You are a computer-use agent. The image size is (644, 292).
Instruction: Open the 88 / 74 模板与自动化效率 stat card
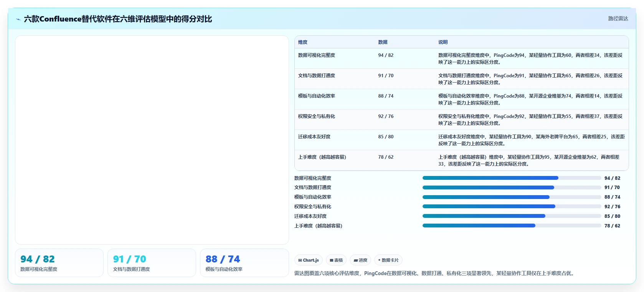click(x=244, y=263)
